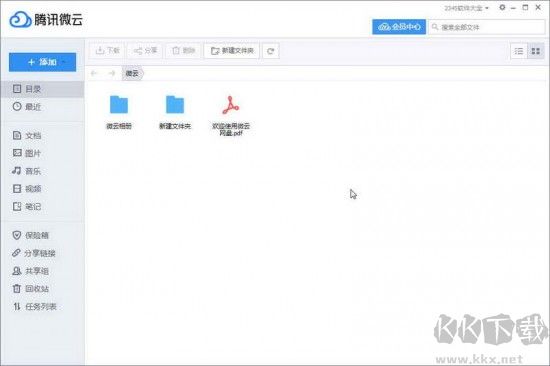550x366 pixels.
Task: Click the transfer arrows icon beside 任务列表
Action: coord(17,306)
